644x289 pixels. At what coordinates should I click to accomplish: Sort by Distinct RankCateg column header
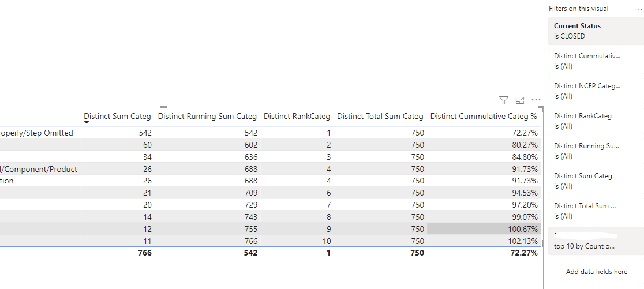click(297, 117)
